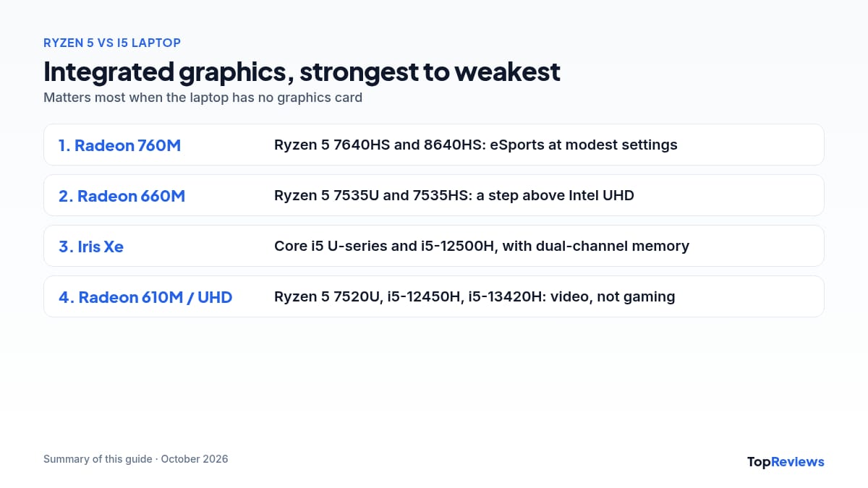
Task: Select the 'Integrated graphics, strongest to weakest' title
Action: 302,72
